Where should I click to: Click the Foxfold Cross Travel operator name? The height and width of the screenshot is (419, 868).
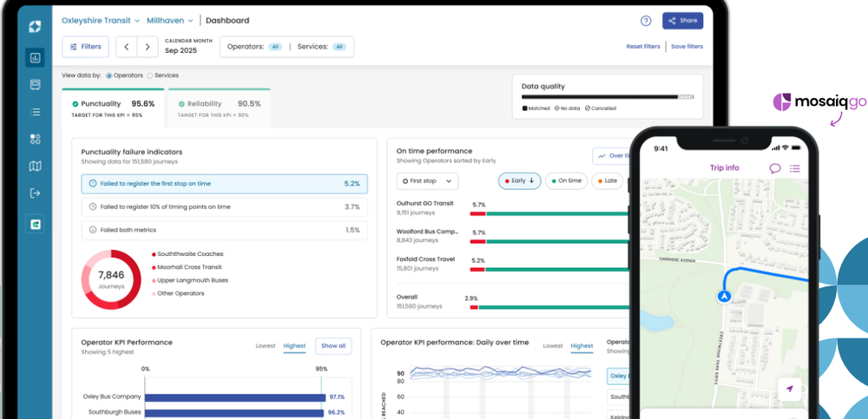(x=425, y=259)
